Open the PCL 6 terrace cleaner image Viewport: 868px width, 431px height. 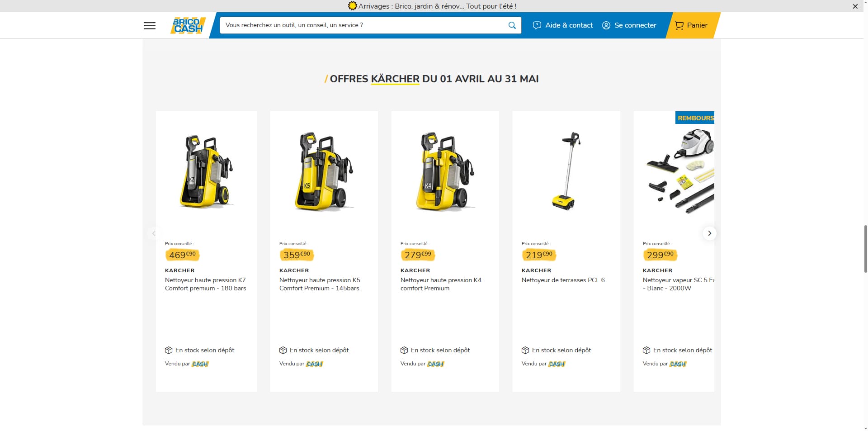point(566,171)
